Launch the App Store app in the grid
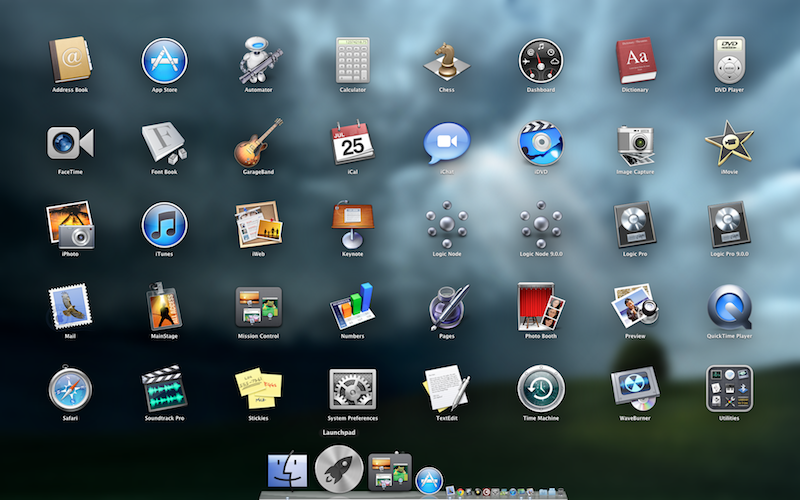The image size is (800, 500). (164, 61)
